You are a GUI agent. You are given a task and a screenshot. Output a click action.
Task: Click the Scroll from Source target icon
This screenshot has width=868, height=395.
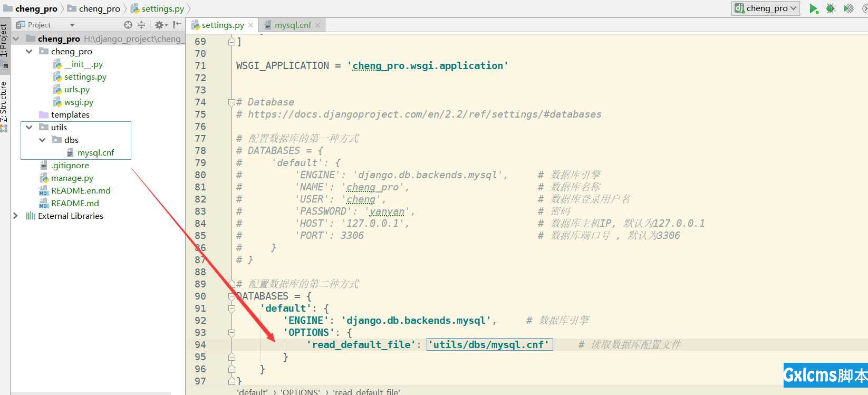(x=128, y=25)
